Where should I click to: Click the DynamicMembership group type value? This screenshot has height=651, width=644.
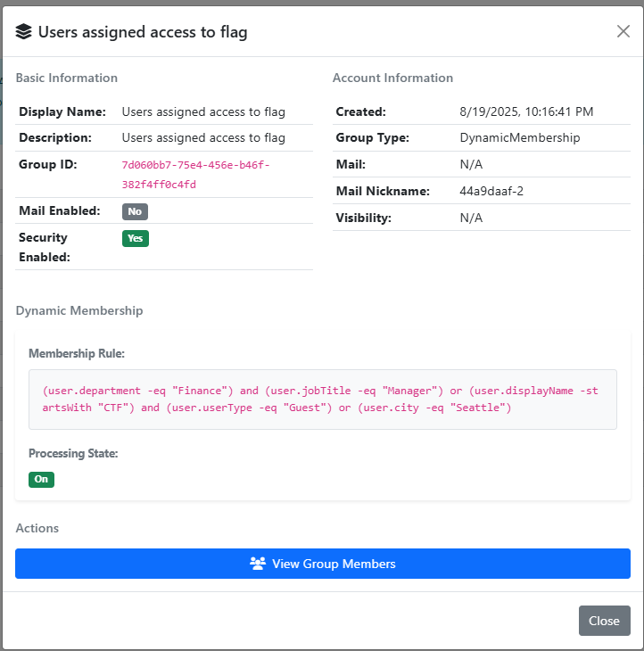click(519, 138)
